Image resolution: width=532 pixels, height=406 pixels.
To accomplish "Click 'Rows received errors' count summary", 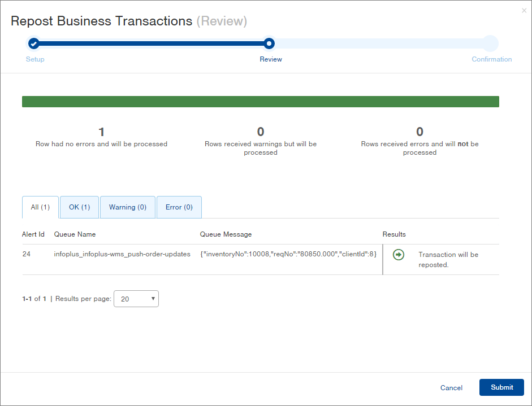I will pos(419,141).
